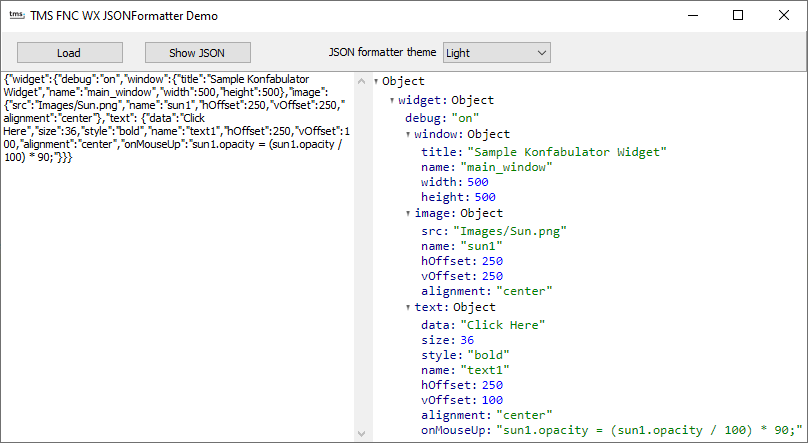Select the debug: "on" row
Image resolution: width=808 pixels, height=443 pixels.
click(442, 118)
